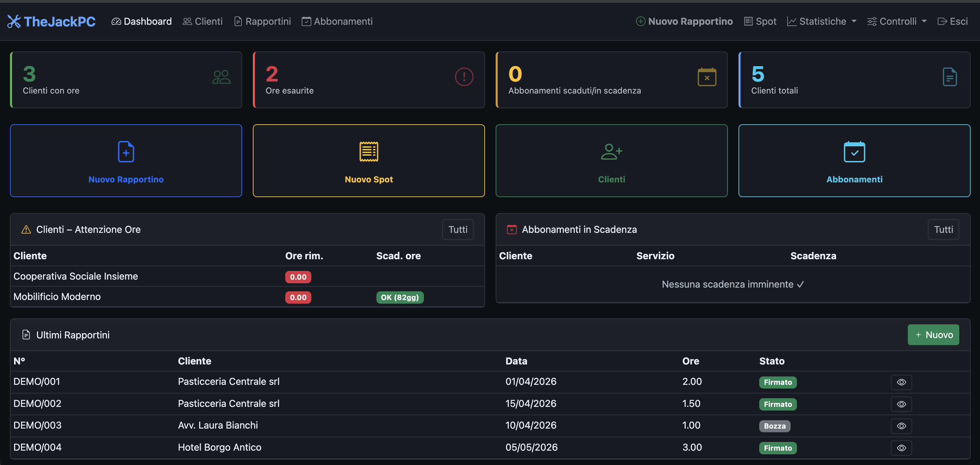Click Firmato badge in DEMO/001 row

click(778, 382)
